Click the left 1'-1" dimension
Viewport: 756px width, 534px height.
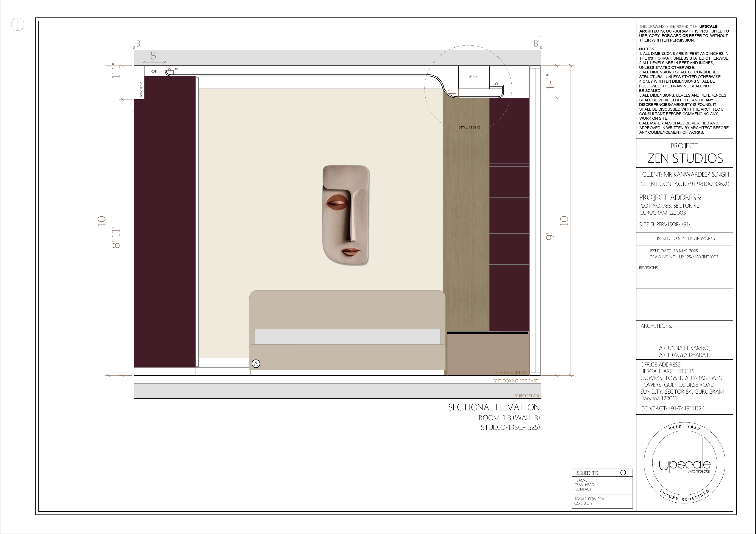[x=116, y=71]
